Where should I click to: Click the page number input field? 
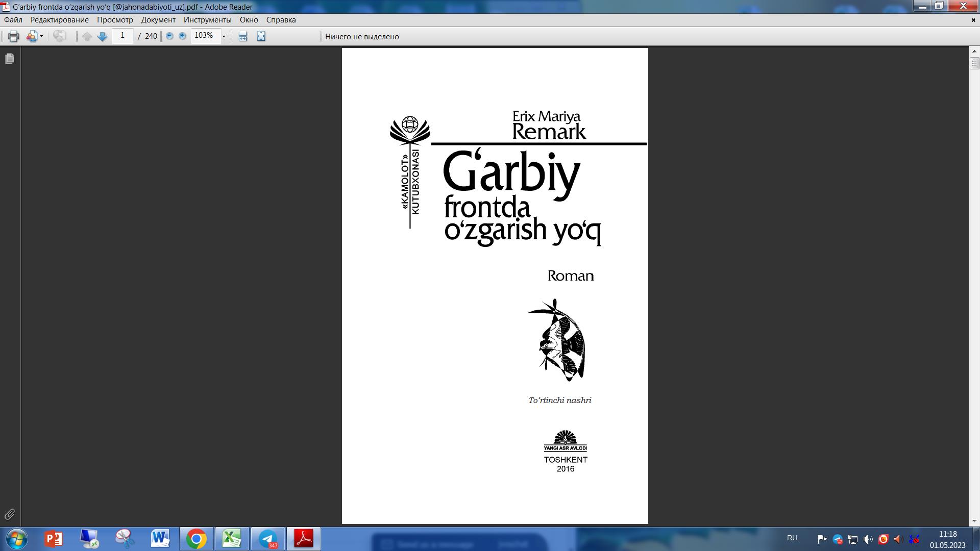pos(122,36)
